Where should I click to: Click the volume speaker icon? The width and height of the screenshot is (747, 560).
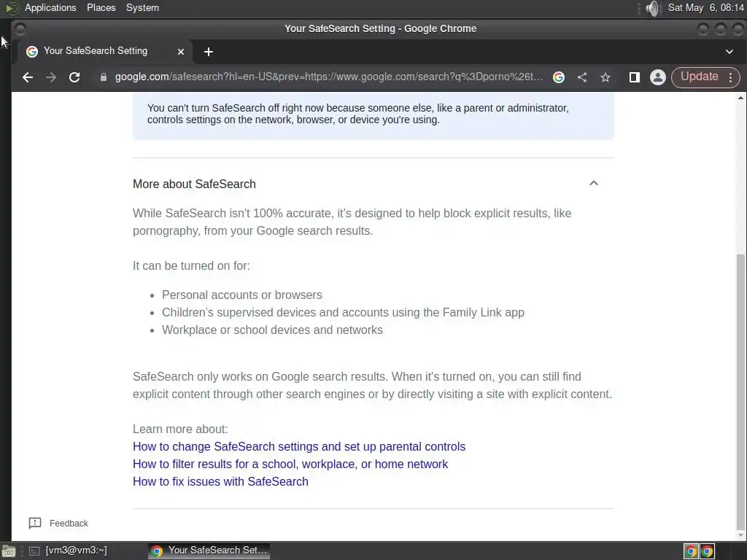(x=654, y=8)
